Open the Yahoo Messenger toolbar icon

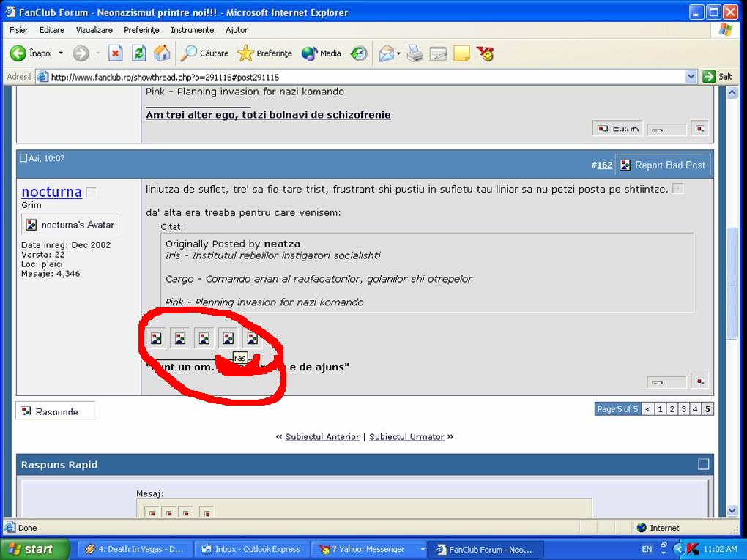point(485,53)
